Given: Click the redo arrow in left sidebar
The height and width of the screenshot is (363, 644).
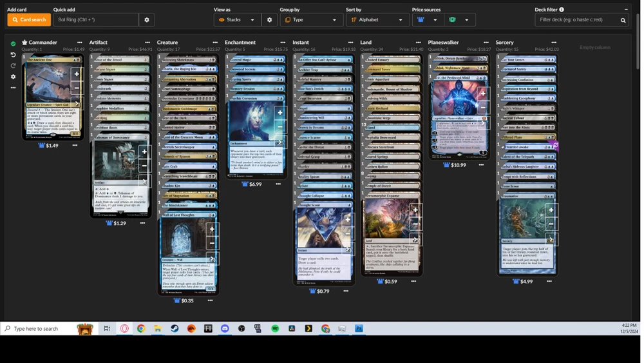Looking at the screenshot, I should [x=13, y=66].
